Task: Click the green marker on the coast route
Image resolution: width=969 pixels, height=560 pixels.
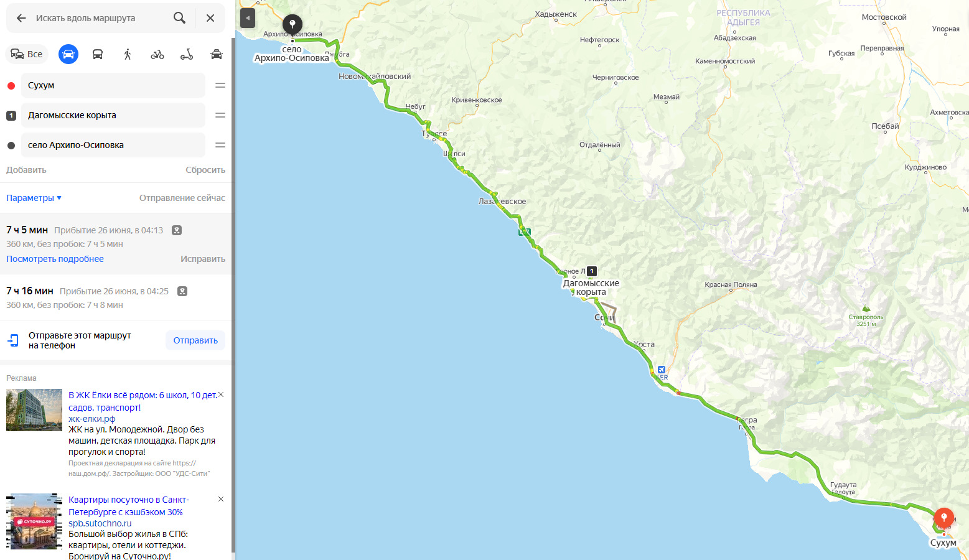Action: pos(524,232)
